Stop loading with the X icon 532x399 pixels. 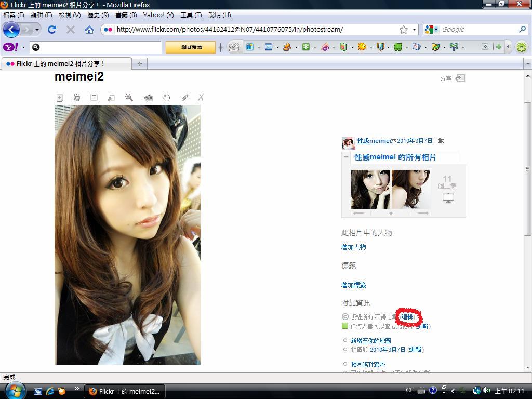71,30
